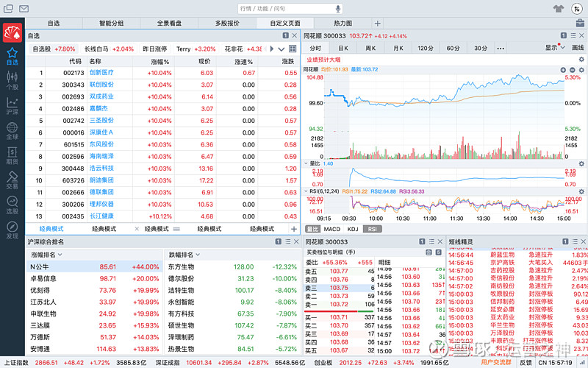This screenshot has width=588, height=368.
Task: Click the red playing cards app logo
Action: pyautogui.click(x=12, y=32)
